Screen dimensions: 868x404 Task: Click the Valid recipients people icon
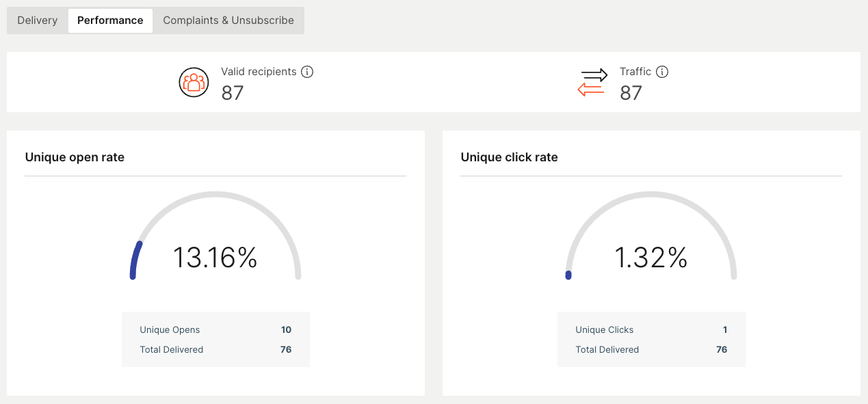pos(194,82)
